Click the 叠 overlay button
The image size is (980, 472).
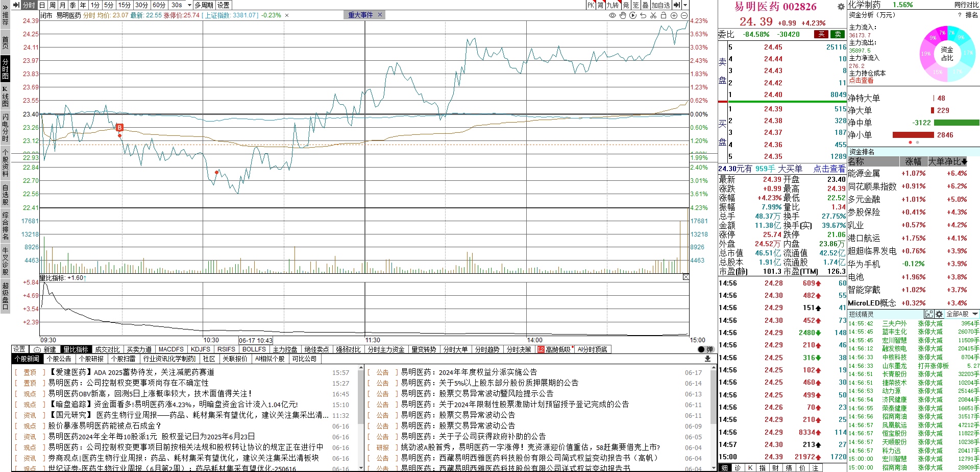point(645,5)
